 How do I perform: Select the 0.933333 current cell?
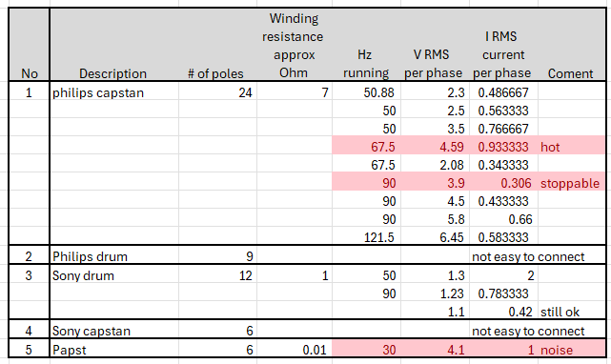tap(504, 147)
